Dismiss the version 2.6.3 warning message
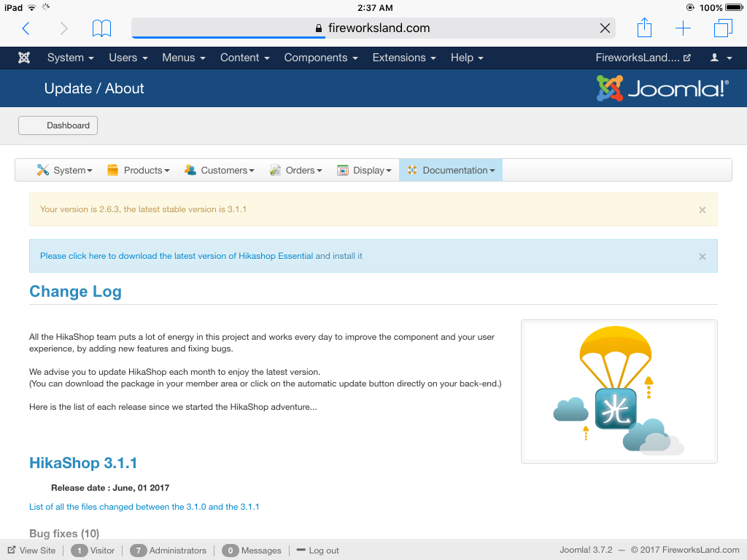 point(703,210)
